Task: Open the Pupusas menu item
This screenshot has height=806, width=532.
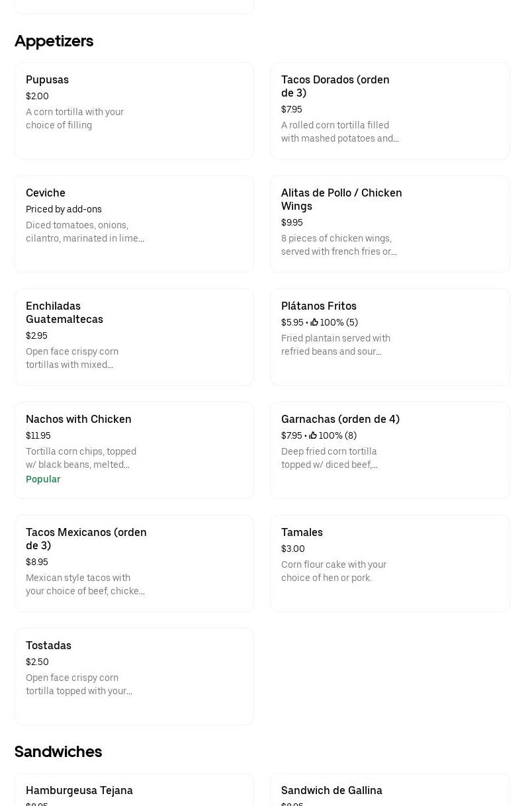Action: [x=134, y=111]
